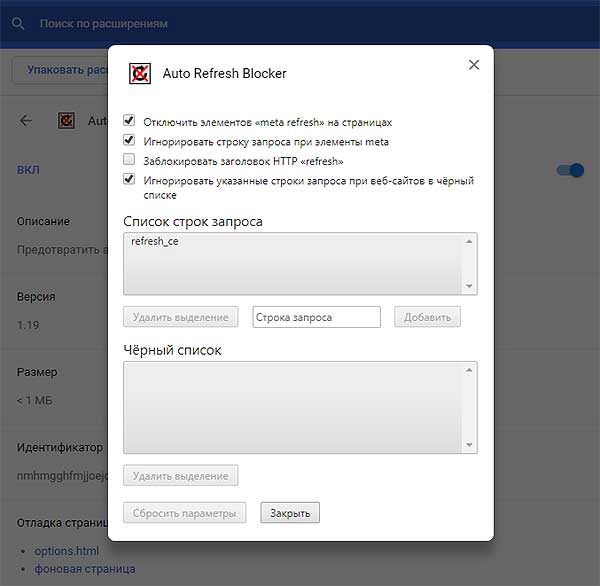
Task: Click the 'Auto Refresh Blocker' dialog title
Action: pos(225,73)
